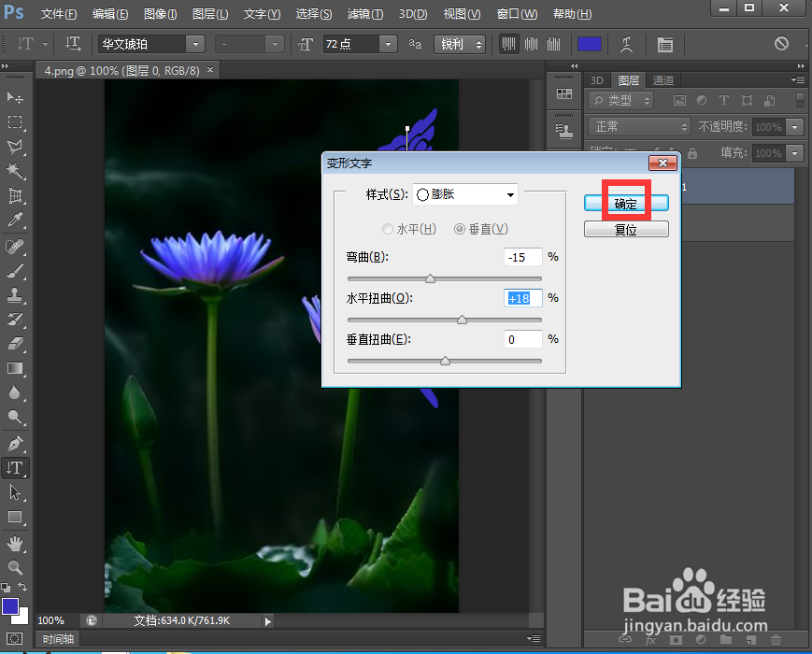Select the Pen tool

(x=13, y=443)
